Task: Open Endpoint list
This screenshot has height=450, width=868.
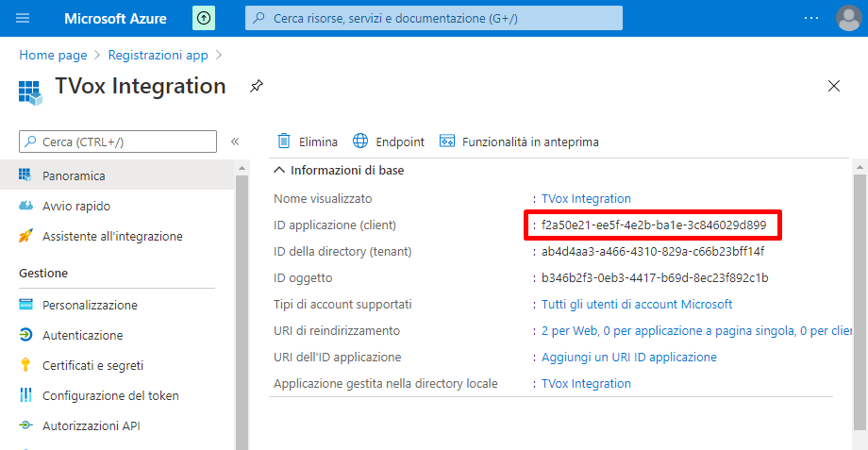Action: point(400,142)
